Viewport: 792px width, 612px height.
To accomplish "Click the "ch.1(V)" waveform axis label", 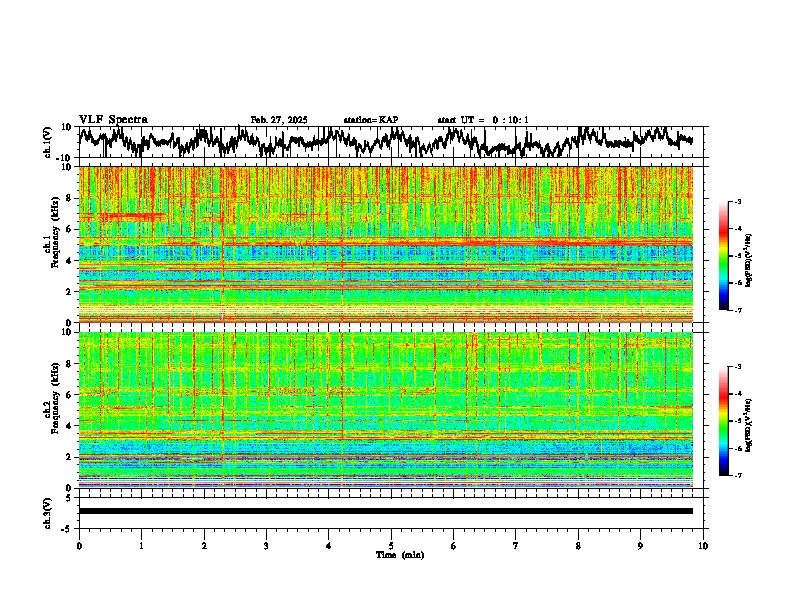I will tap(48, 142).
